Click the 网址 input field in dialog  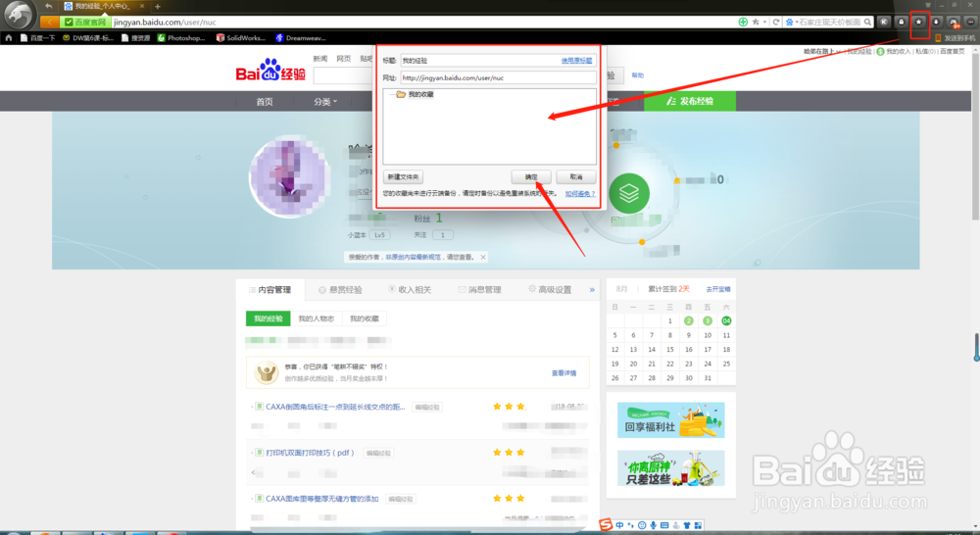click(x=498, y=78)
